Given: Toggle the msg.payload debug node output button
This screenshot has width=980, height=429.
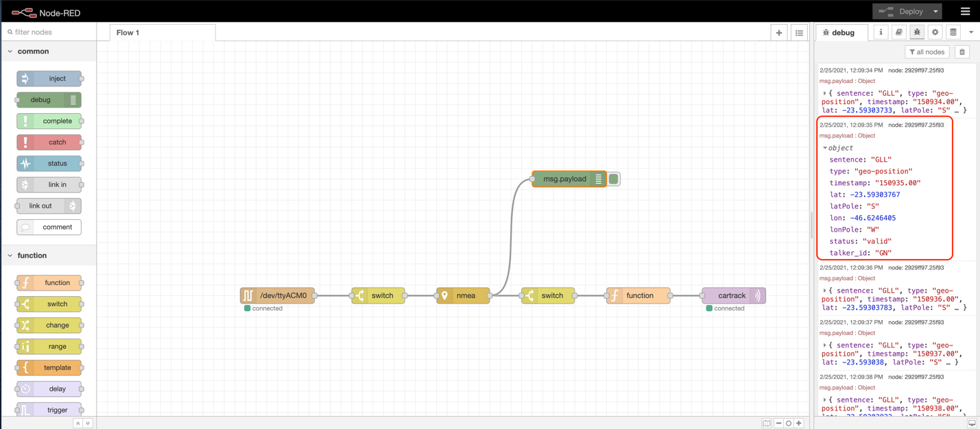Looking at the screenshot, I should [x=614, y=179].
